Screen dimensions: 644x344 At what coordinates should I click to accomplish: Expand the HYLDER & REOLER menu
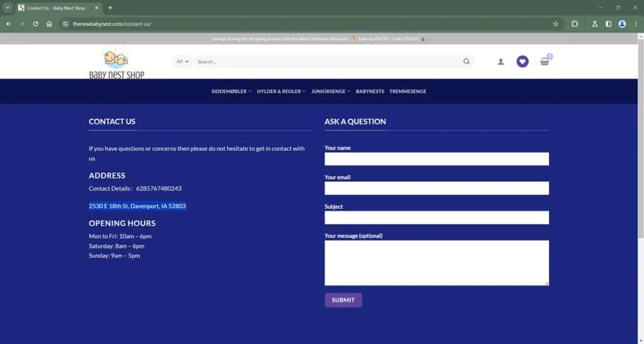coord(281,91)
